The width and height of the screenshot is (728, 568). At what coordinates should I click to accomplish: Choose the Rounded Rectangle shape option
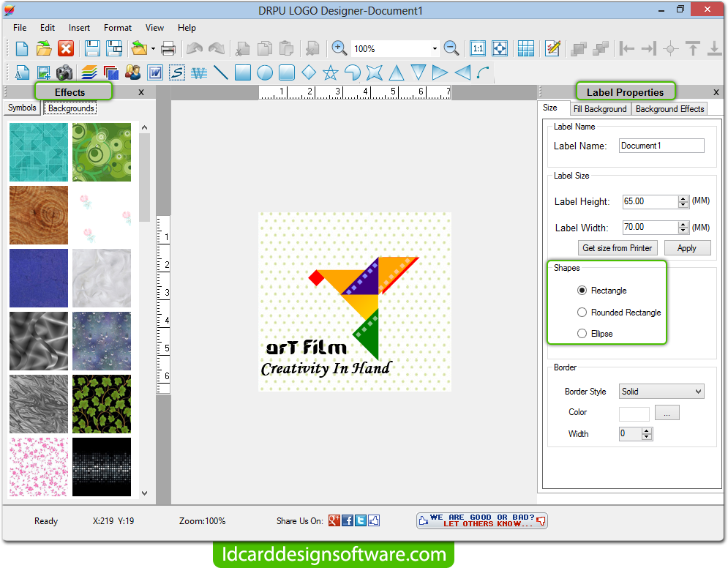[582, 313]
